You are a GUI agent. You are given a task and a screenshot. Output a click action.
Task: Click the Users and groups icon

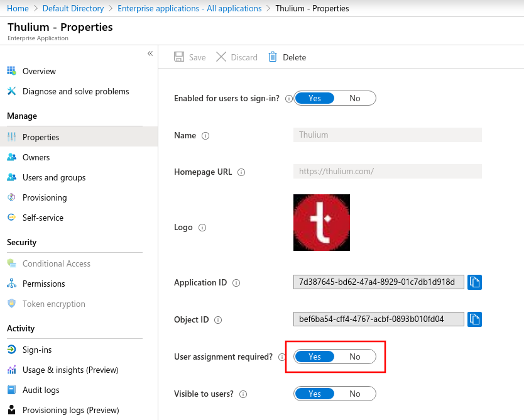coord(11,177)
